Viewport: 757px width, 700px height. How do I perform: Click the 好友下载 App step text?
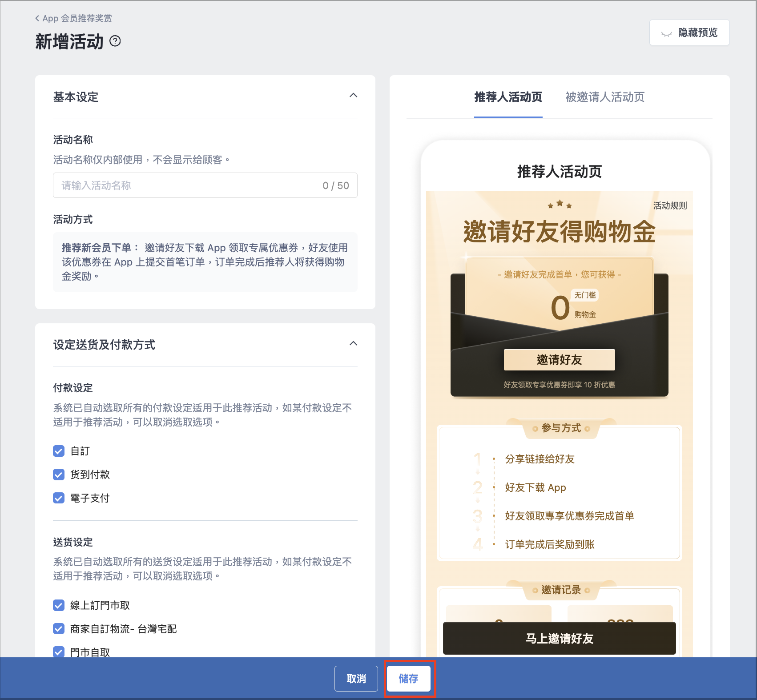tap(536, 487)
